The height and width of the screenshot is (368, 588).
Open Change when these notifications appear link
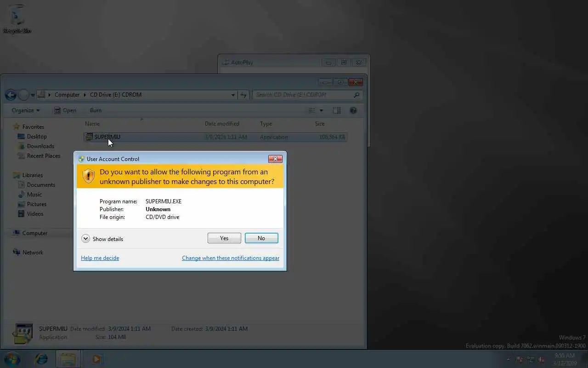coord(231,258)
